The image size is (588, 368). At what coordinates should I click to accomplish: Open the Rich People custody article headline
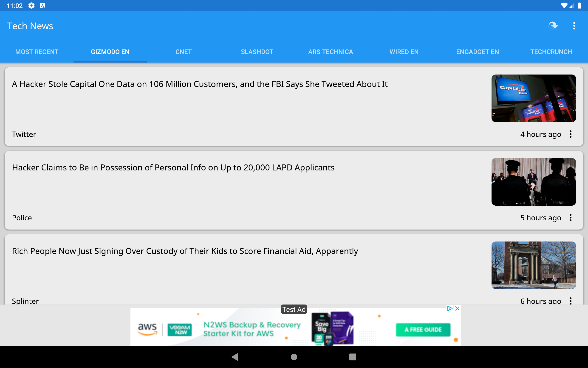[185, 251]
